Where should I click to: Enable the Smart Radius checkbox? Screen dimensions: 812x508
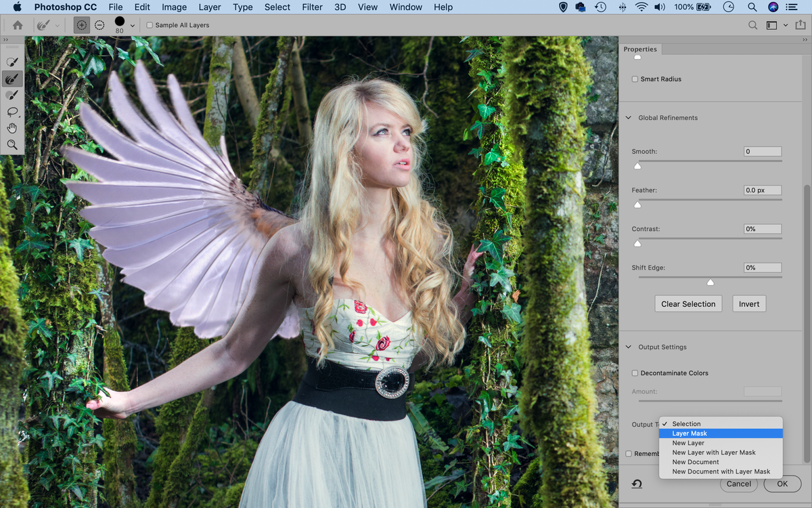click(x=635, y=79)
